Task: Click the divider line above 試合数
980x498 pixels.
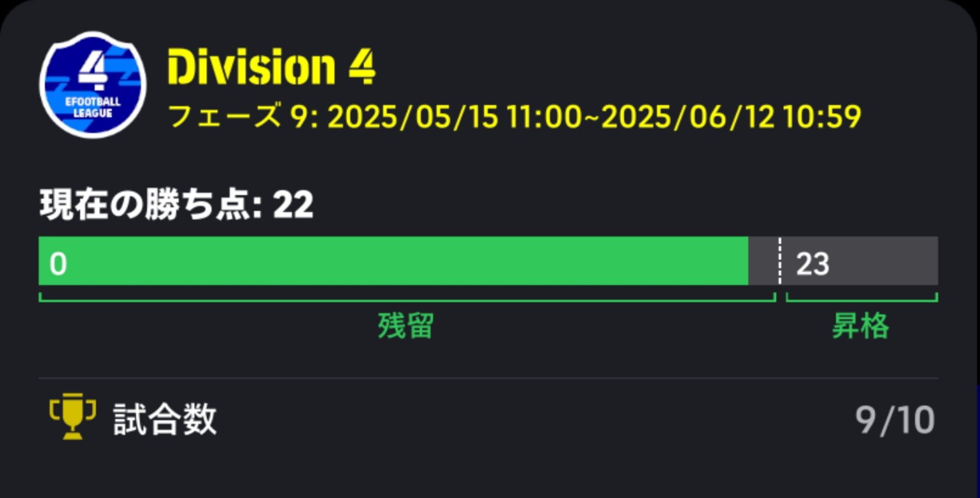Action: click(x=488, y=378)
